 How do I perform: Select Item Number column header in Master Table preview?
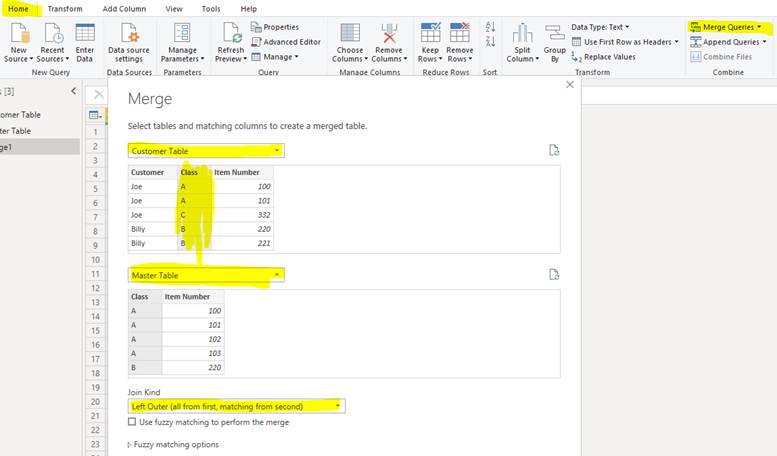click(193, 296)
